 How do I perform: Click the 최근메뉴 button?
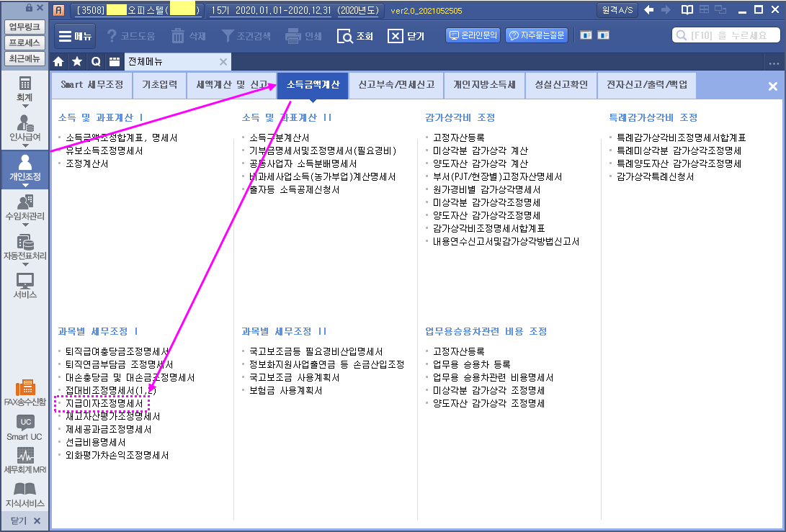(x=24, y=58)
